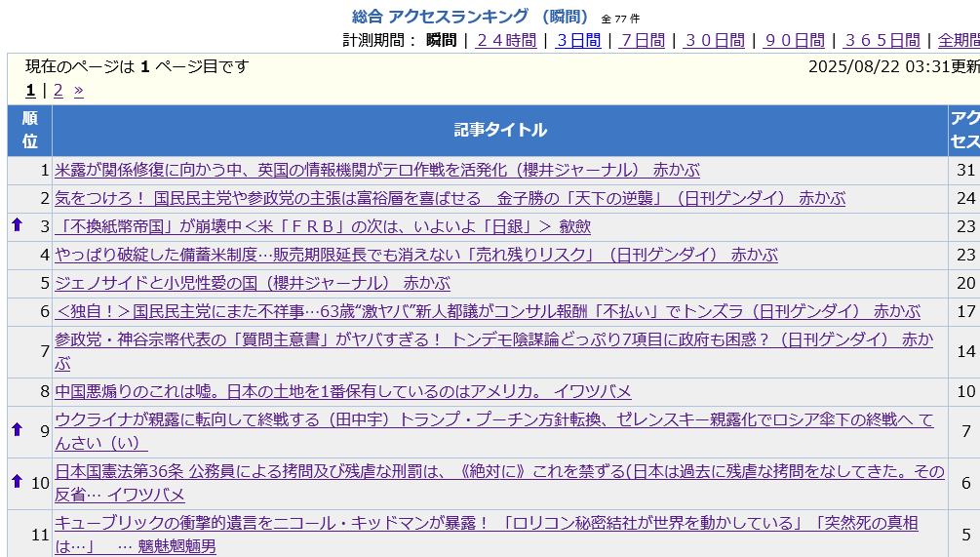Open article 「不換紙幣帝国」が崩壊中
Image resolution: width=980 pixels, height=557 pixels.
tap(323, 226)
